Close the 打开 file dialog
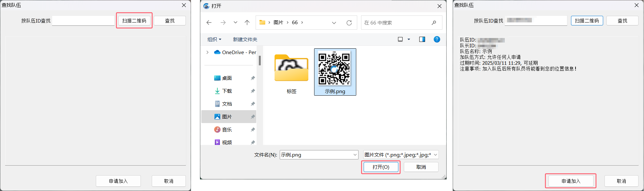644x191 pixels. (440, 6)
